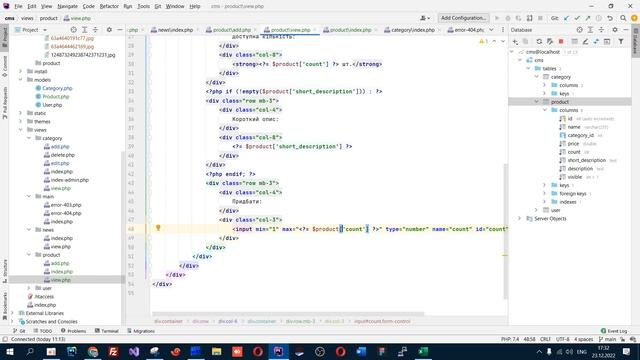Click the Database panel jump-to-console plus icon
Viewport: 640px width, 360px height.
click(x=516, y=42)
